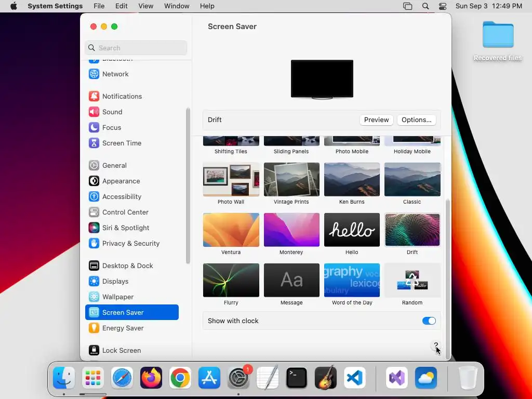Viewport: 532px width, 399px height.
Task: Open the System Settings app menu
Action: tap(55, 6)
